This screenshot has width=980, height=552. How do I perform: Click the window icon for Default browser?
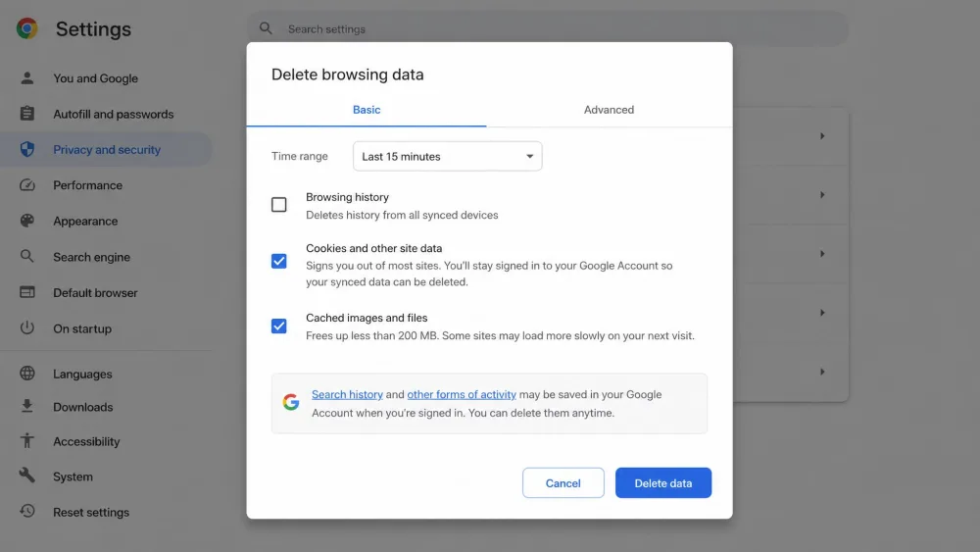click(26, 292)
